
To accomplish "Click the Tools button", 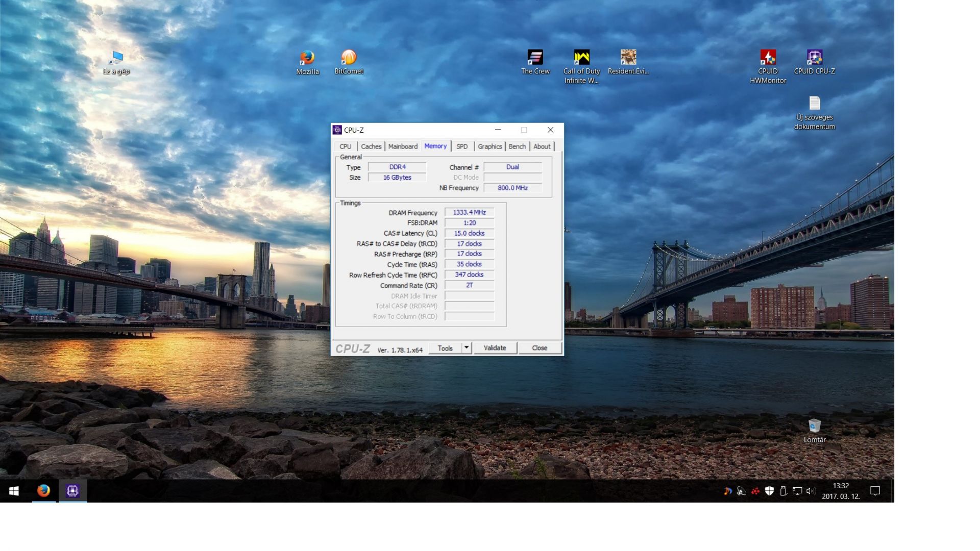I will [445, 348].
